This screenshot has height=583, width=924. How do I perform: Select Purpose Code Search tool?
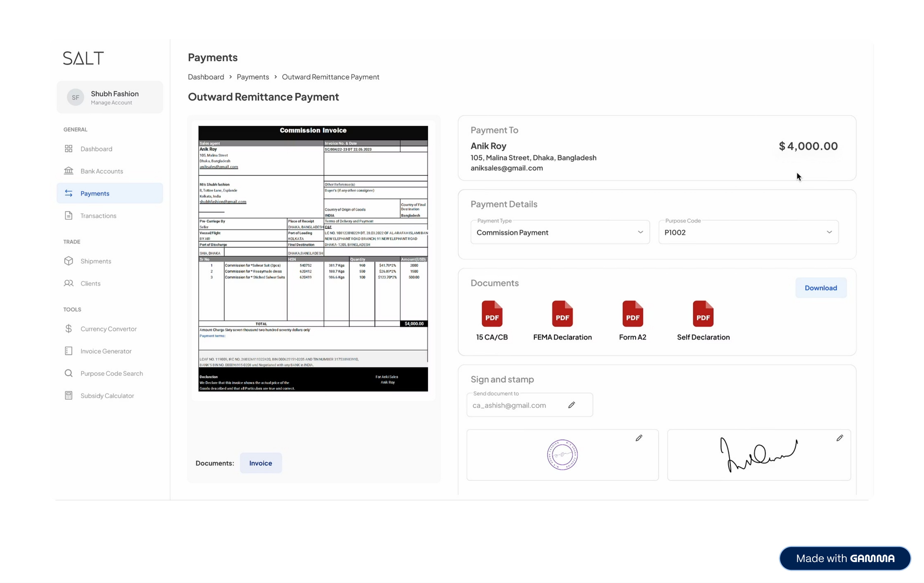(111, 373)
